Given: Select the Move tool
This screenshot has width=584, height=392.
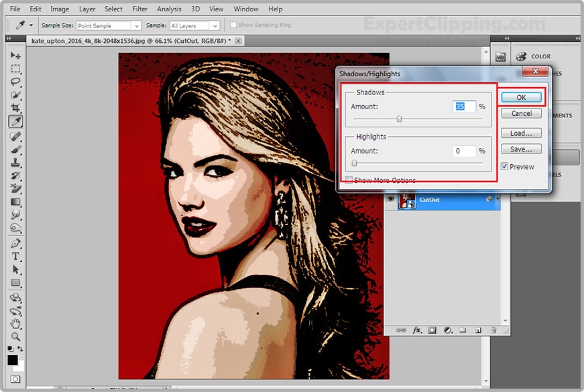Looking at the screenshot, I should click(15, 56).
